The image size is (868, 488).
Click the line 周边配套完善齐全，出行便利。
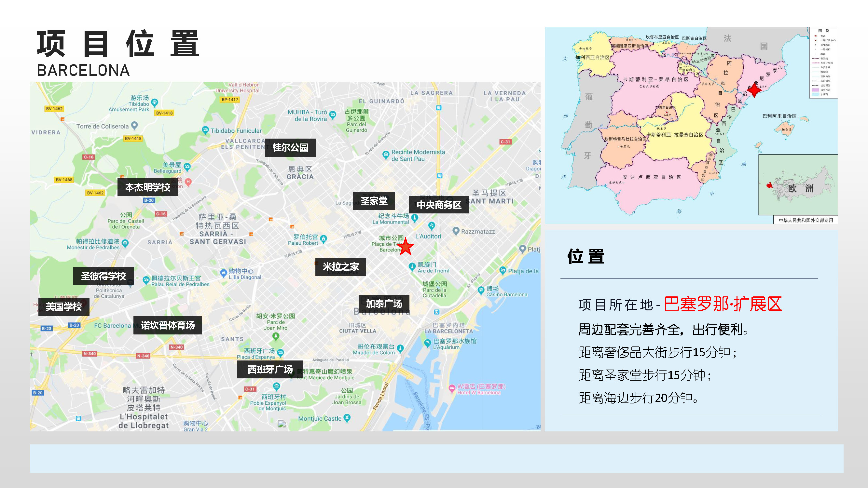pos(664,329)
